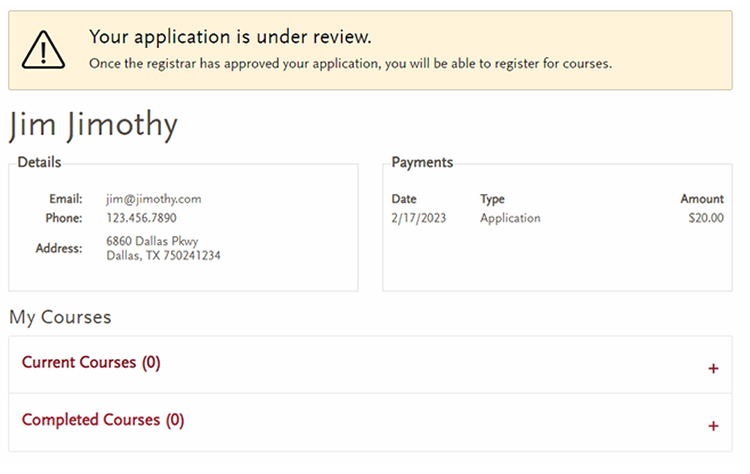Expand Completed Courses with plus icon
Viewport: 750px width, 474px height.
pyautogui.click(x=713, y=426)
